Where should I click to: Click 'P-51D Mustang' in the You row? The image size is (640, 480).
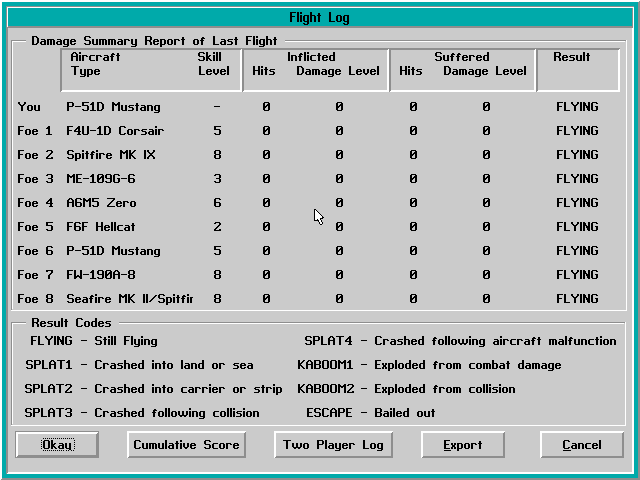pyautogui.click(x=113, y=107)
